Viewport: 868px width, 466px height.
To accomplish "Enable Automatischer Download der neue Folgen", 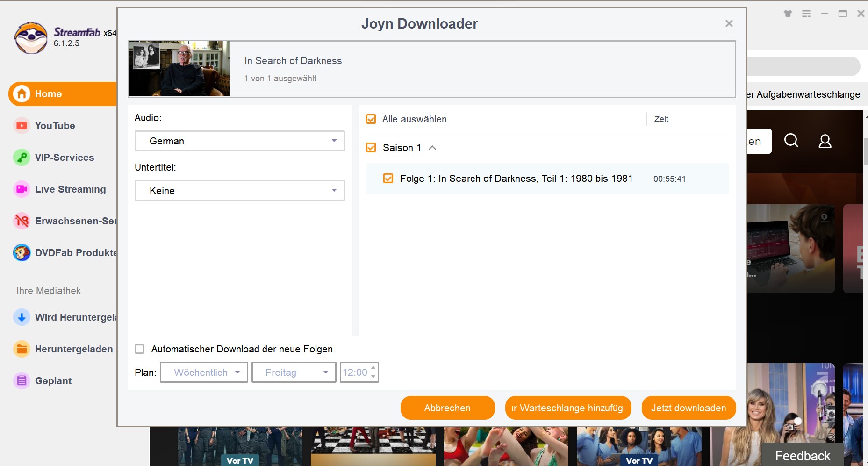I will coord(139,349).
